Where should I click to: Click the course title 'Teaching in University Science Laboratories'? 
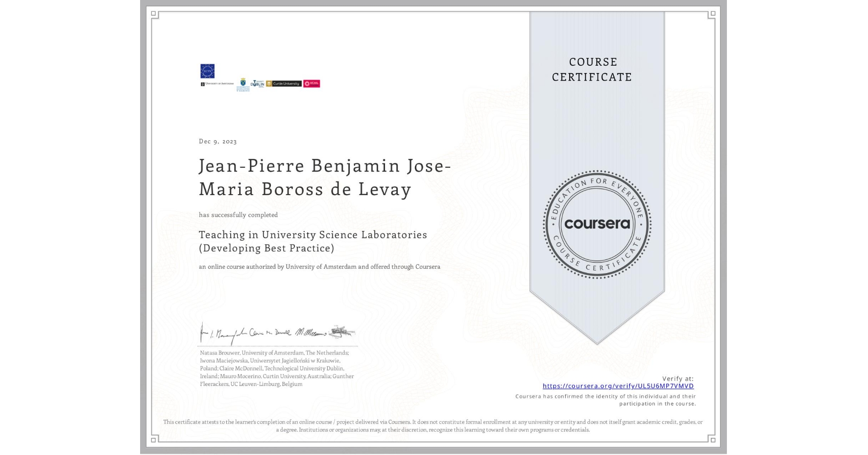click(313, 235)
